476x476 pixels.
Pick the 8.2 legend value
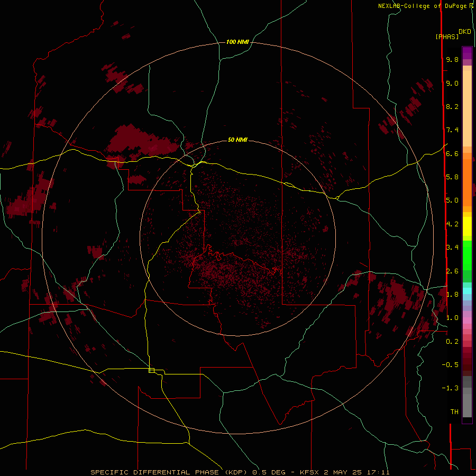(x=452, y=106)
